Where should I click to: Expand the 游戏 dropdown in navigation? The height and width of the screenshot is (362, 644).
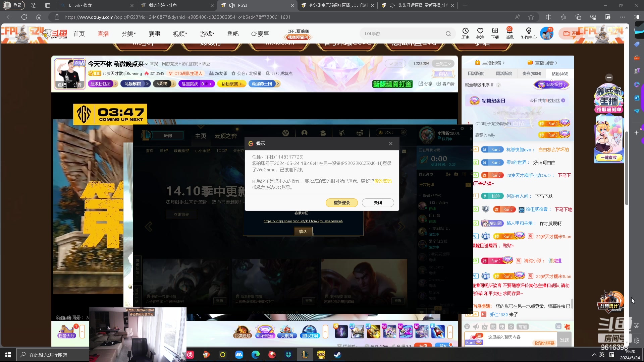pos(207,34)
